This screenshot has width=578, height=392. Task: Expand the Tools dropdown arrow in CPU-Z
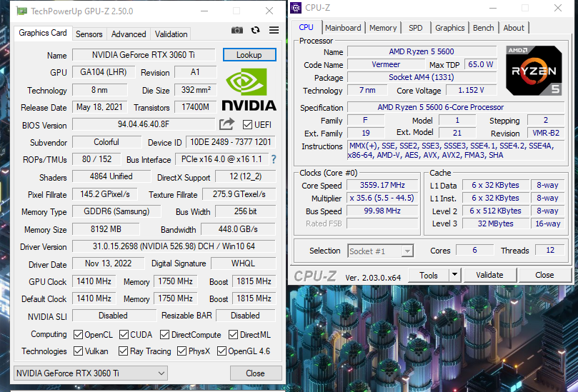455,275
